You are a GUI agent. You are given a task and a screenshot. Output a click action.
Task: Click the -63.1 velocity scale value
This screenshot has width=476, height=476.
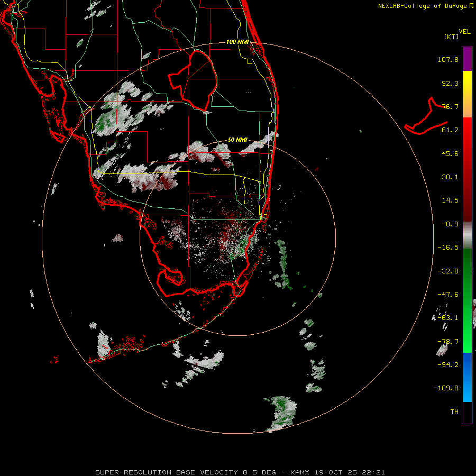448,318
